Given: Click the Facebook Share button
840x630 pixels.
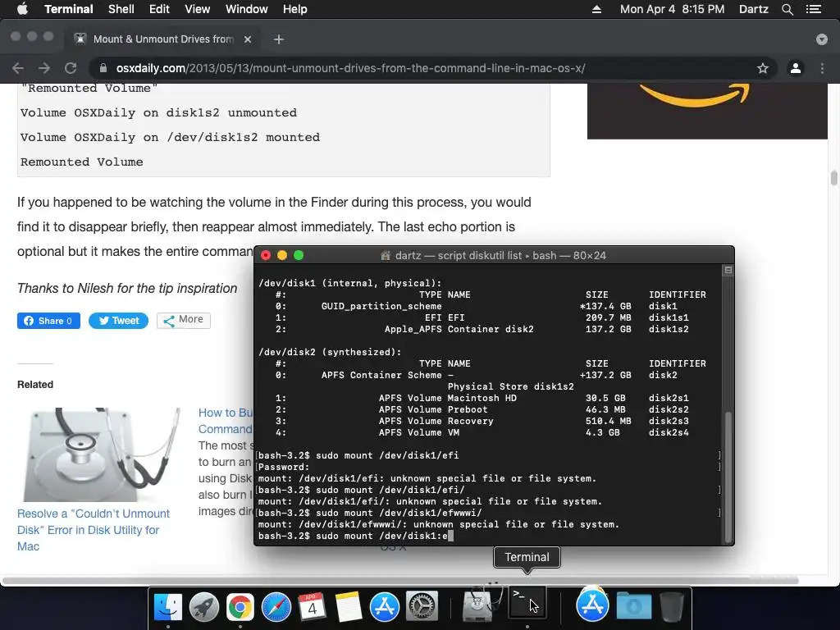Looking at the screenshot, I should point(48,321).
